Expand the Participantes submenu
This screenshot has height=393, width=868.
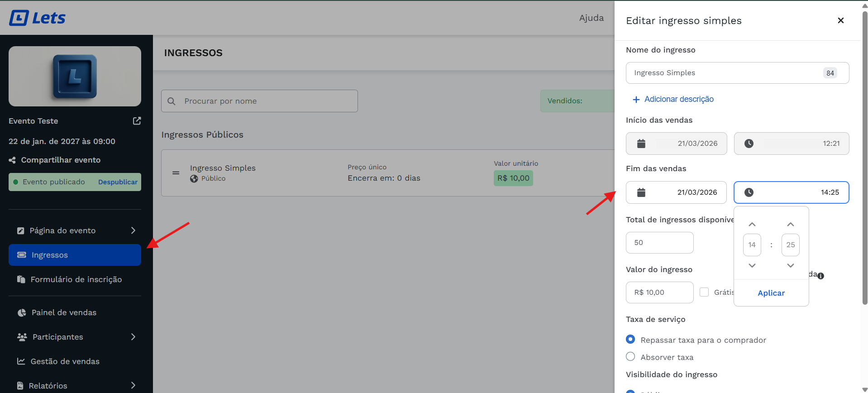point(133,337)
